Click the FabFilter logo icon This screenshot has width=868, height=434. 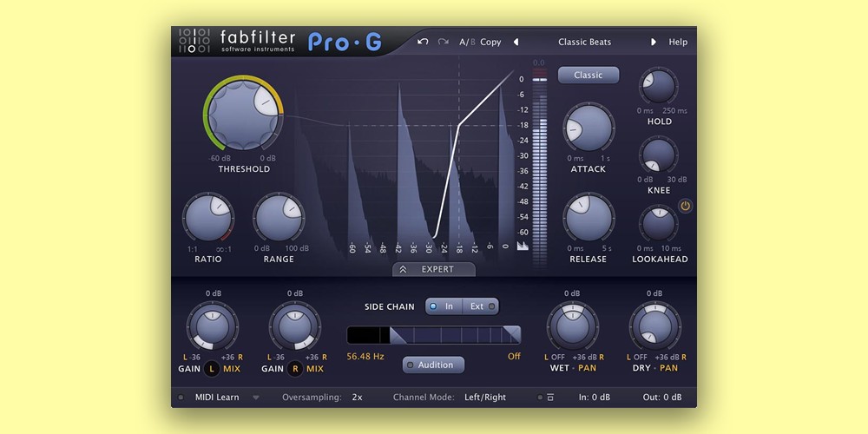click(x=194, y=41)
